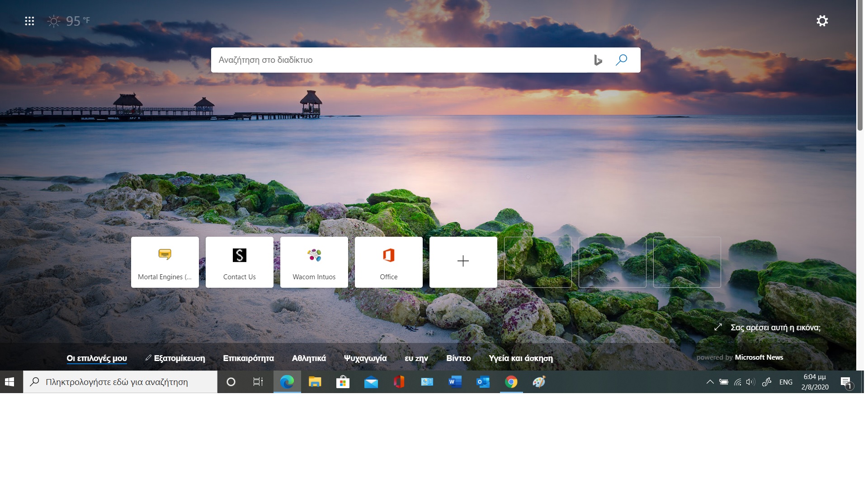
Task: Click the Bing logo icon
Action: pyautogui.click(x=598, y=60)
